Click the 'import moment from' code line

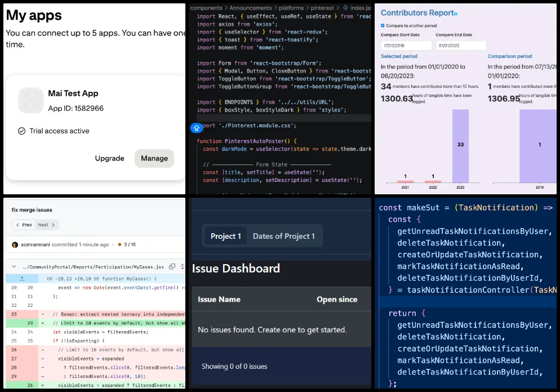[240, 47]
